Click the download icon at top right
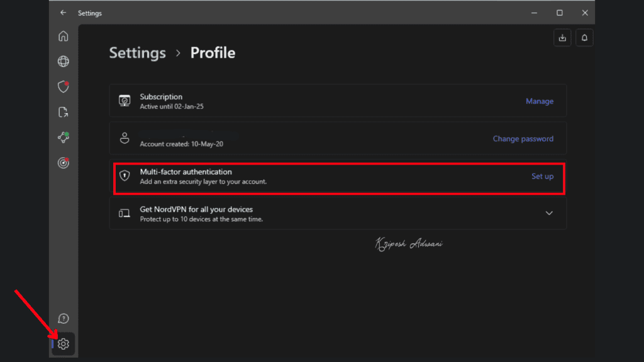 coord(562,37)
